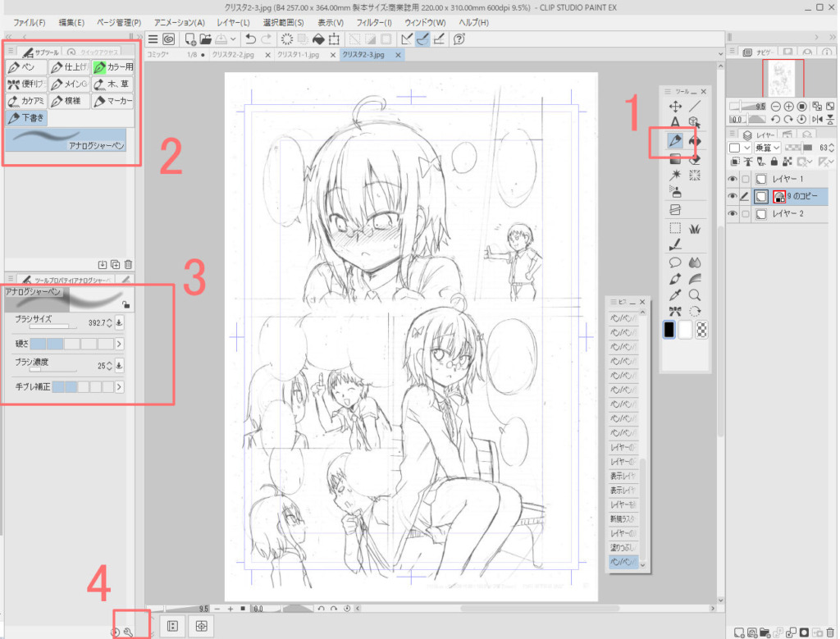This screenshot has width=840, height=639.
Task: Open 編集(E) menu
Action: tap(71, 22)
